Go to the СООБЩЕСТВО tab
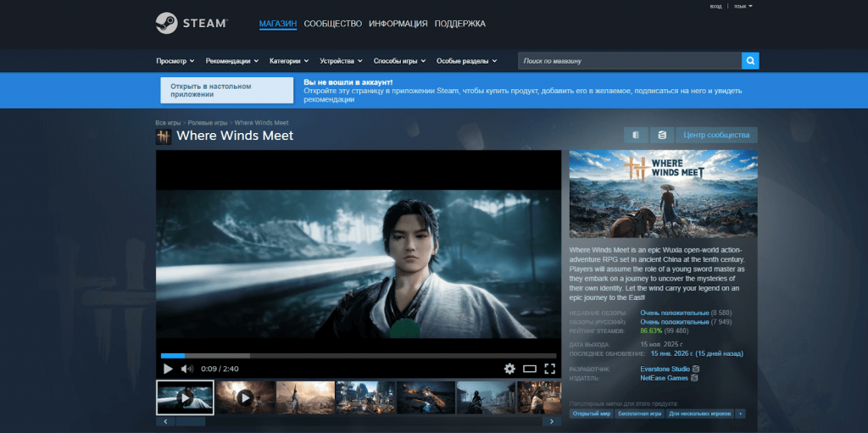The width and height of the screenshot is (868, 433). (x=332, y=24)
